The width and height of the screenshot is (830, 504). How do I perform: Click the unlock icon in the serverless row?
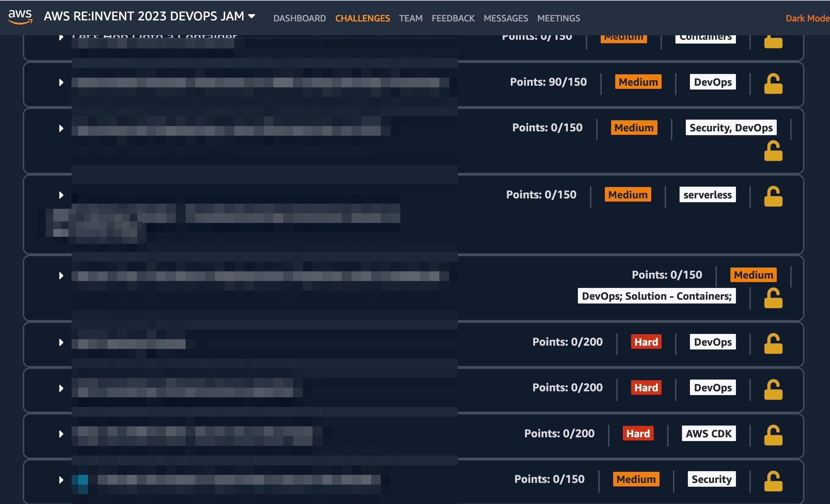pyautogui.click(x=773, y=196)
